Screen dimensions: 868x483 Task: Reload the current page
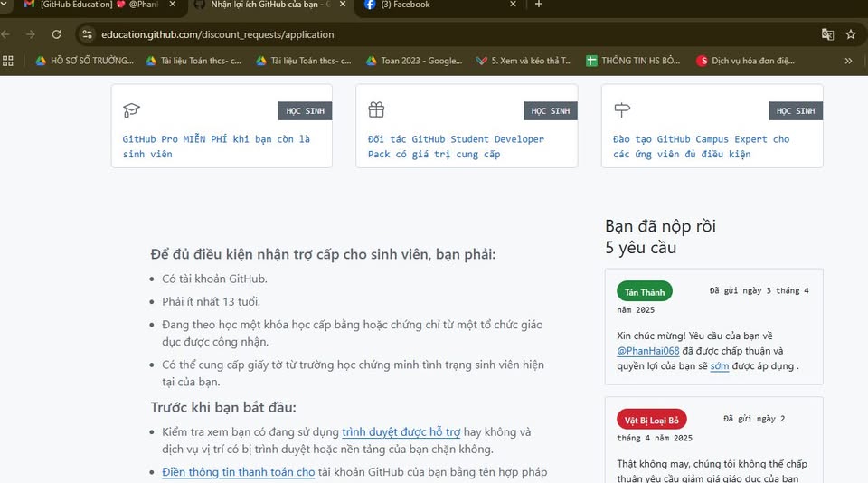tap(56, 34)
